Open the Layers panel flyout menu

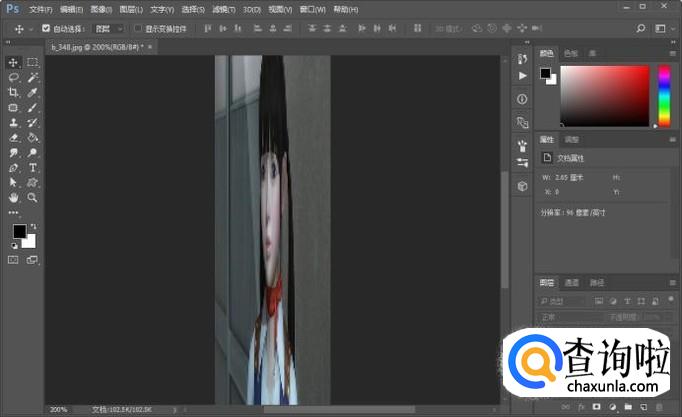click(672, 283)
